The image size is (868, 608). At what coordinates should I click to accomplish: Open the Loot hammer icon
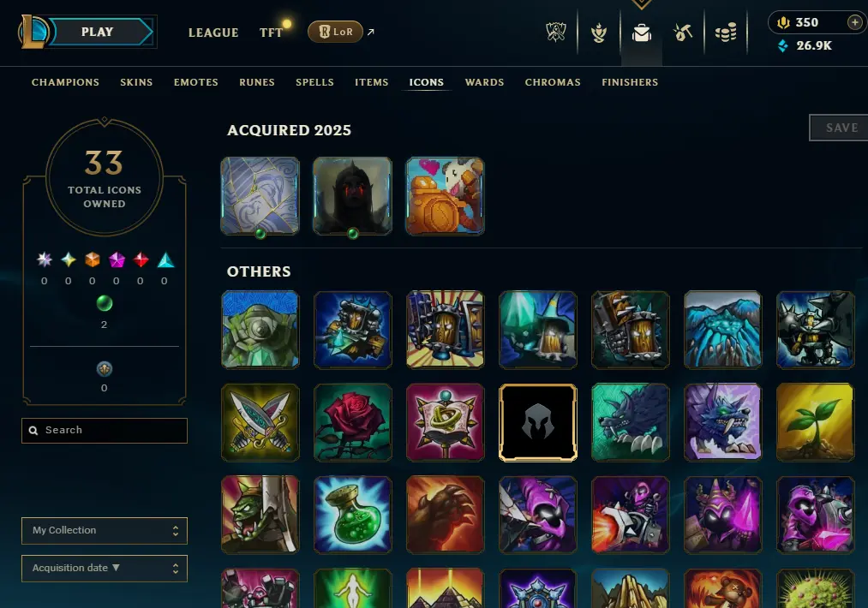point(683,33)
